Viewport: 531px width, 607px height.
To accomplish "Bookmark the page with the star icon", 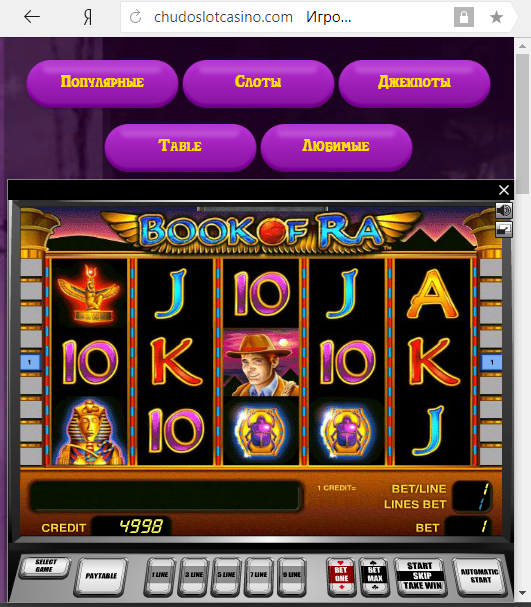I will (x=496, y=17).
